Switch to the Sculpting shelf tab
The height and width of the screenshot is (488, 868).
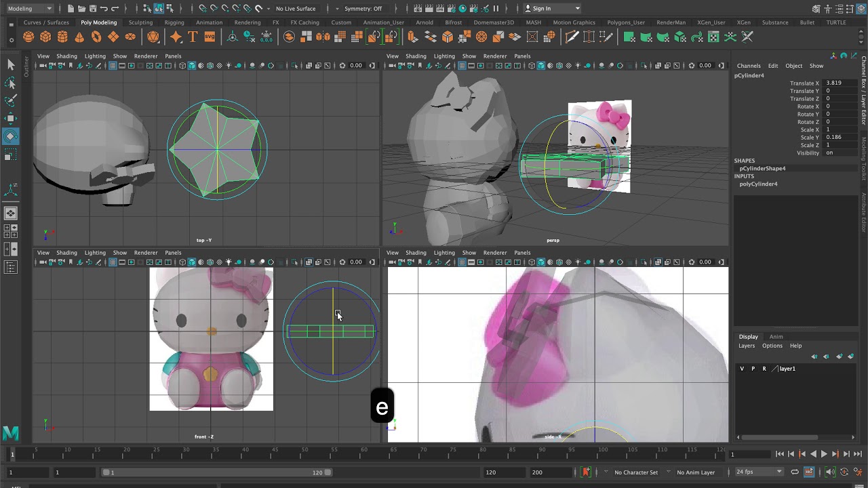140,22
